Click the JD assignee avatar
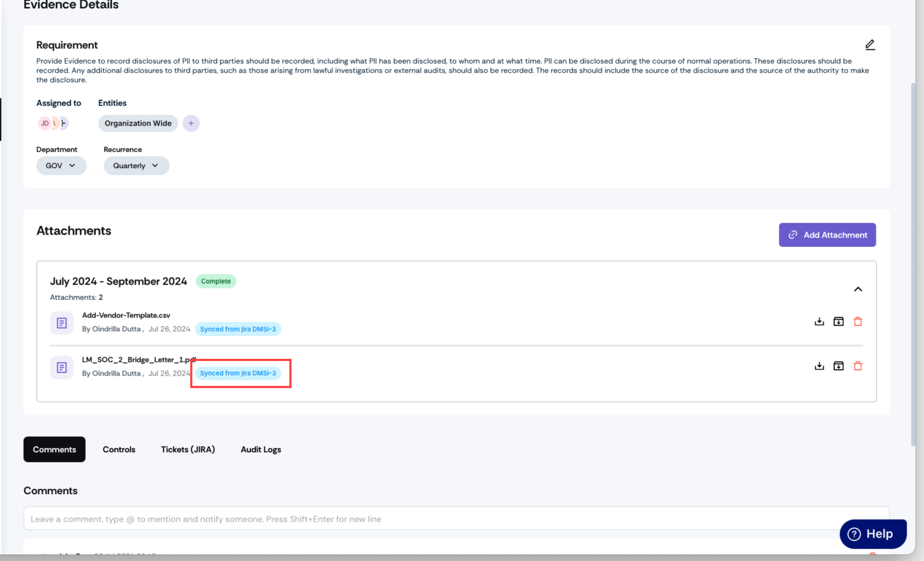 tap(44, 123)
